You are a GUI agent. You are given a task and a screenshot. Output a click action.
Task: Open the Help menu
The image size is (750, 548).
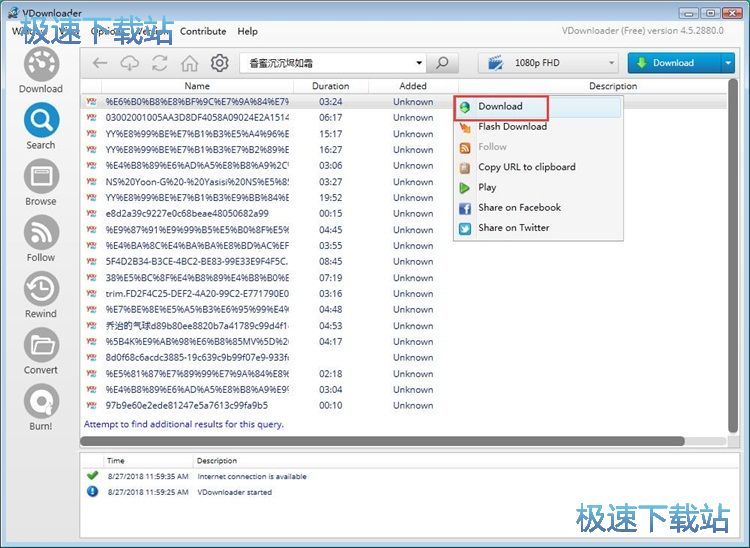[247, 32]
